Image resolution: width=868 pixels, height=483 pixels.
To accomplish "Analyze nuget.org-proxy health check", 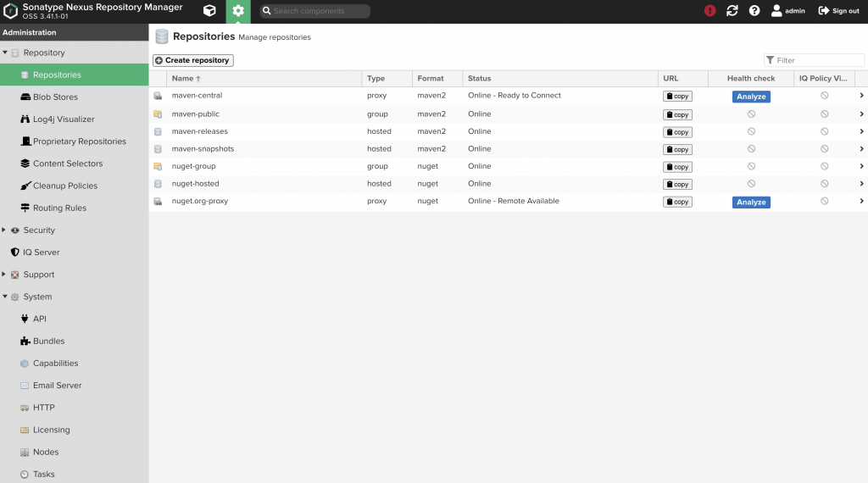I will pyautogui.click(x=751, y=202).
